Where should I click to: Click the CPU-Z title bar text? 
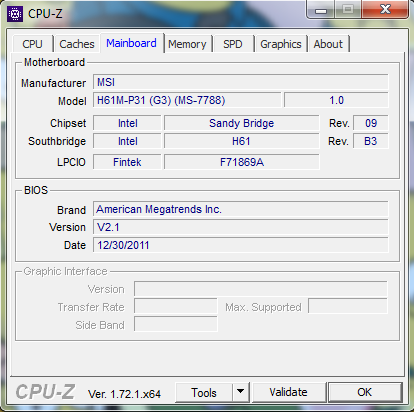[45, 14]
